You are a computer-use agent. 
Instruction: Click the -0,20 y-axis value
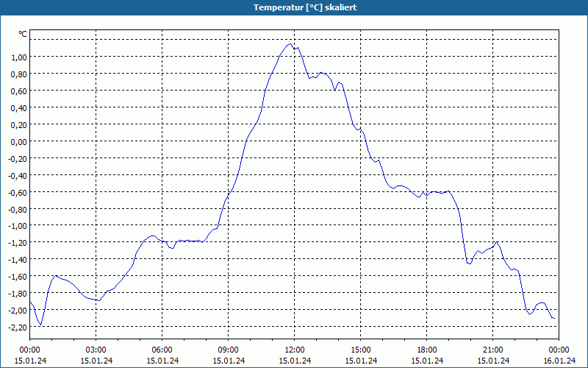click(18, 158)
